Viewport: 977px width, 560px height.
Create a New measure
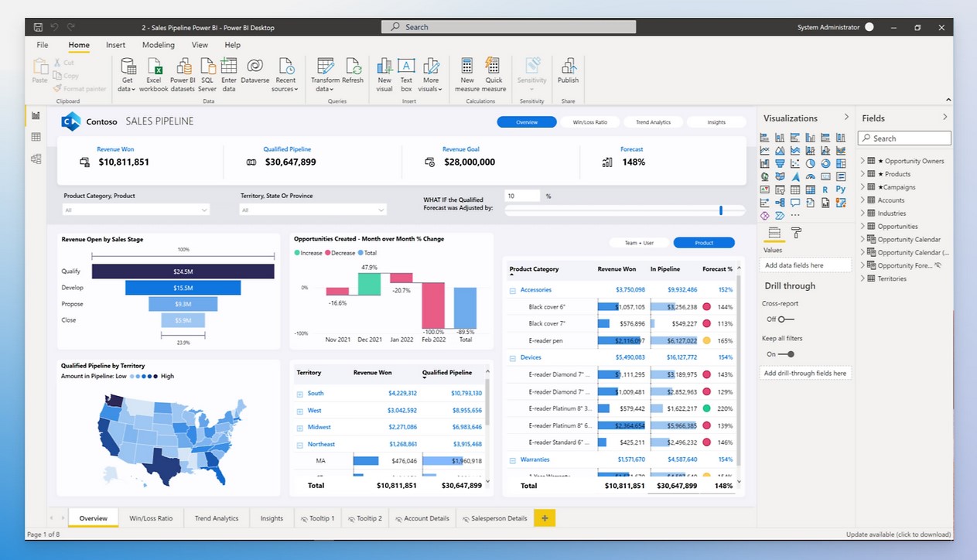point(466,67)
